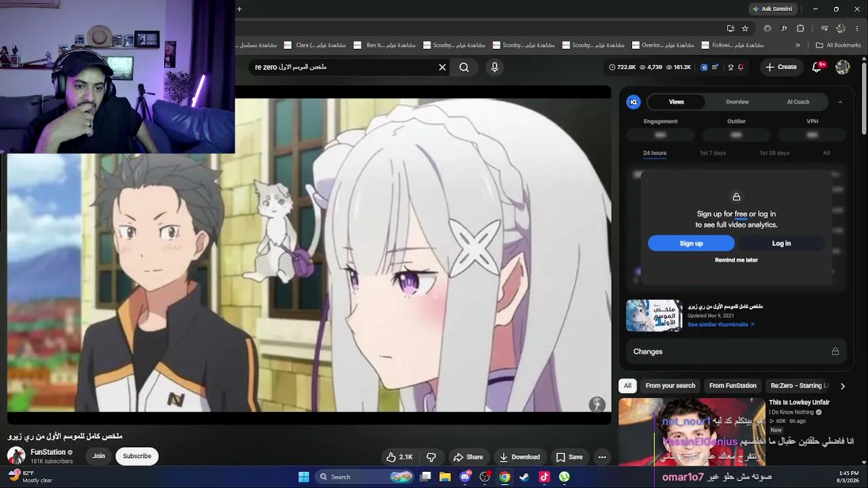The height and width of the screenshot is (488, 868).
Task: Click the vidIQ Log in button
Action: pyautogui.click(x=781, y=243)
